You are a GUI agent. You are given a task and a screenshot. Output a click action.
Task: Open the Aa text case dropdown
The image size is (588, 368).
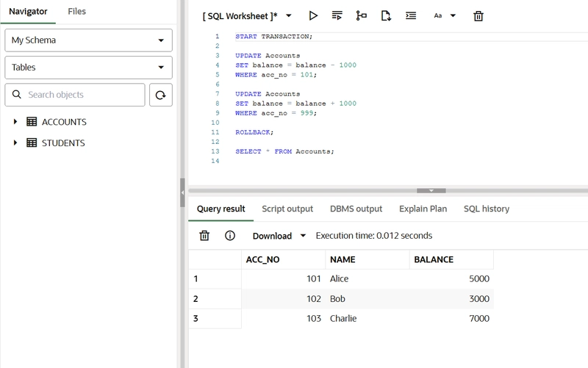(x=444, y=15)
